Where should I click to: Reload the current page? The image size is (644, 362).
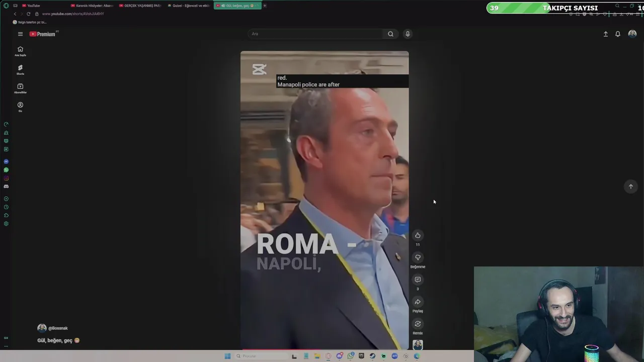tap(28, 14)
